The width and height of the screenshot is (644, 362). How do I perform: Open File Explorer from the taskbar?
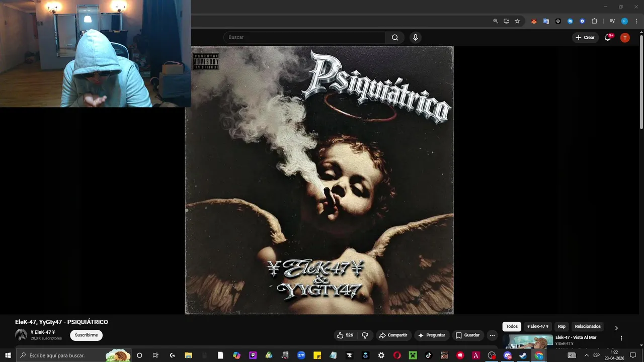pyautogui.click(x=188, y=355)
